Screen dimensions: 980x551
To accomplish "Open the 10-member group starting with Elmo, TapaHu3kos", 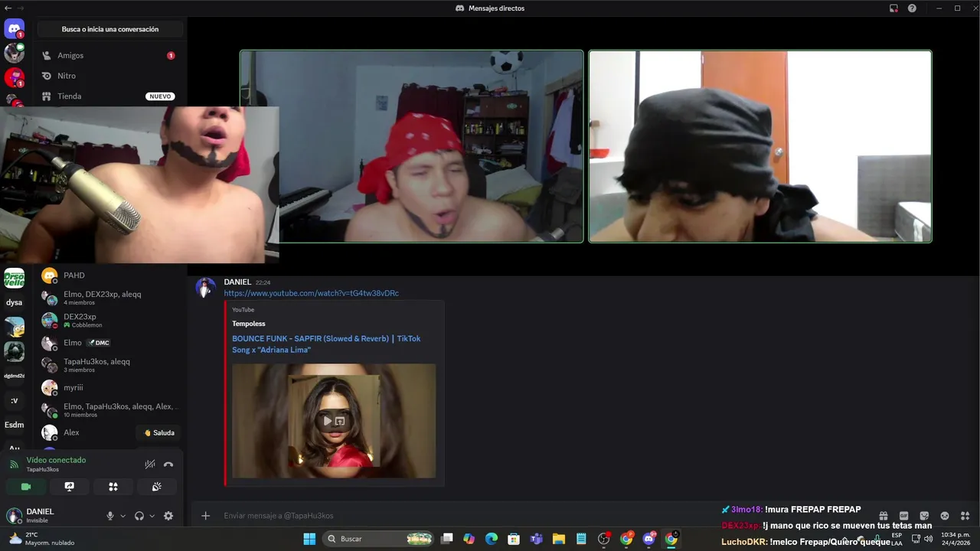I will tap(109, 410).
